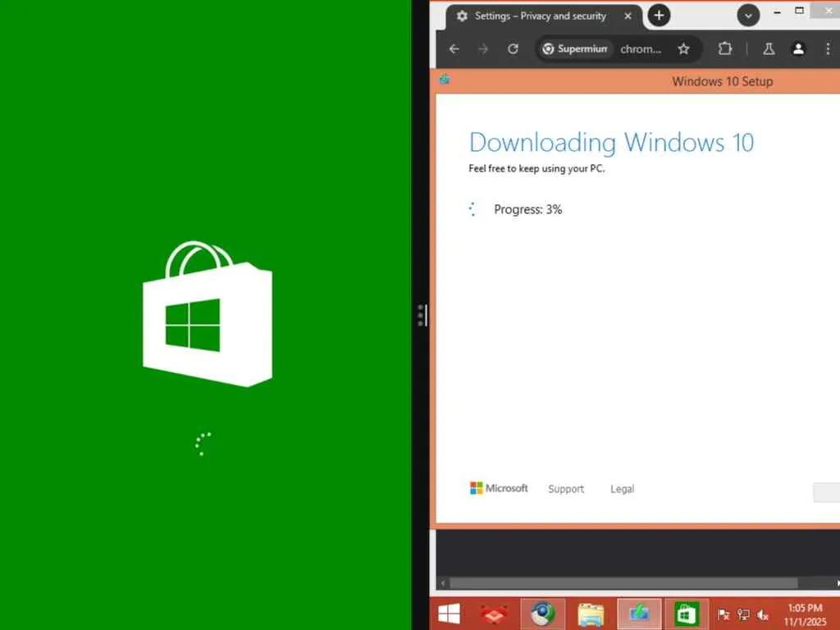Click the Microsoft logo in setup footer
This screenshot has height=630, width=840.
click(x=498, y=488)
